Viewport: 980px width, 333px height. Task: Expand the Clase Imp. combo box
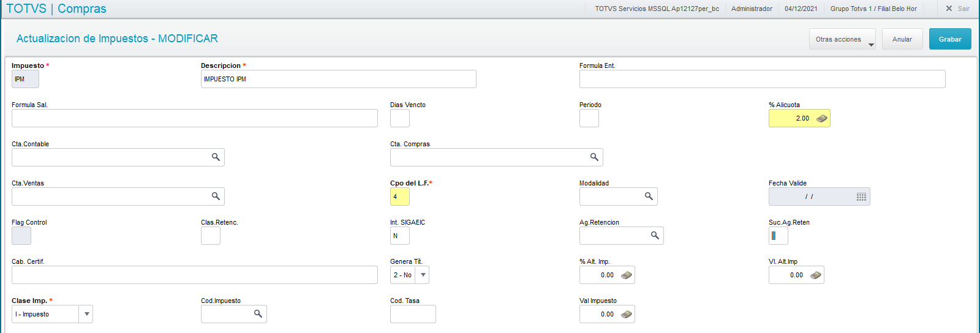pyautogui.click(x=87, y=314)
